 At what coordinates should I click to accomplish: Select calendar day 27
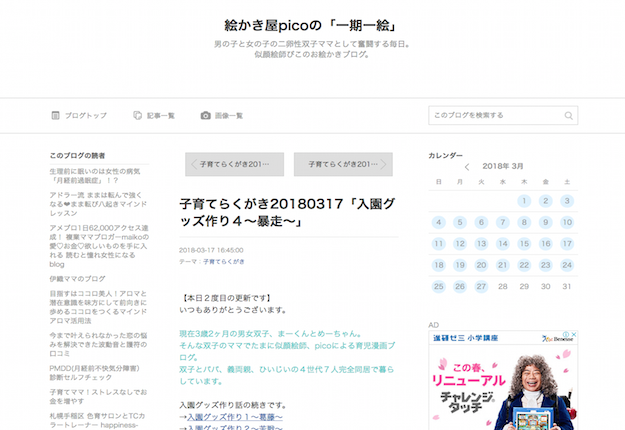point(482,287)
